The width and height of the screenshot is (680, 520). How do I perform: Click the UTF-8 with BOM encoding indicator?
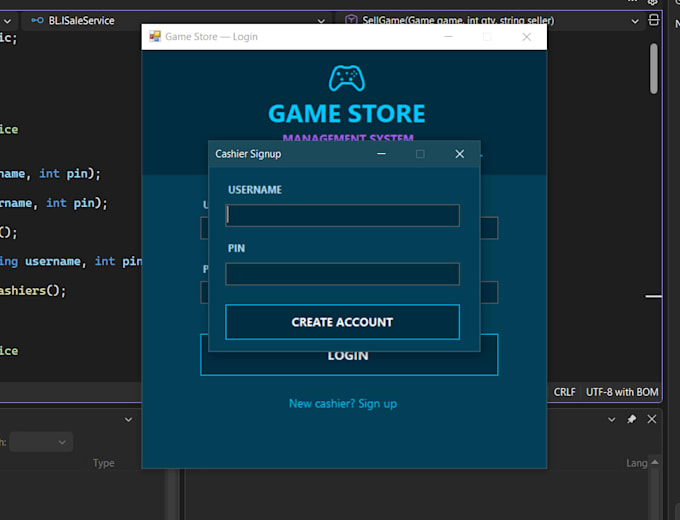(x=622, y=392)
